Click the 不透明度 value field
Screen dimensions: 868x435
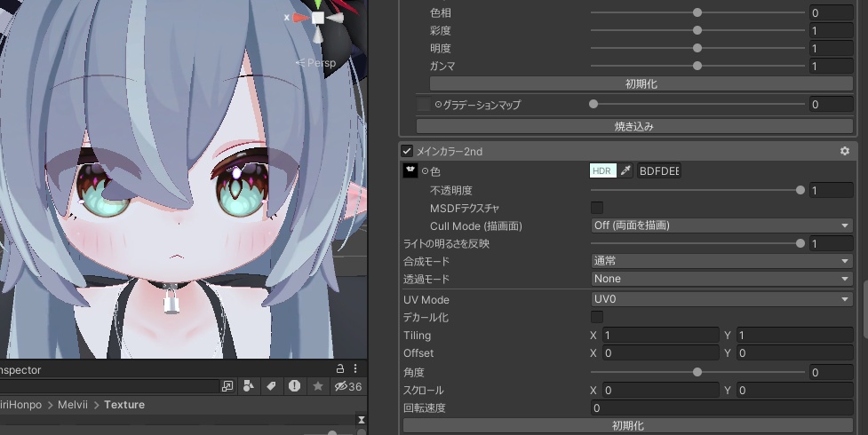pyautogui.click(x=831, y=190)
